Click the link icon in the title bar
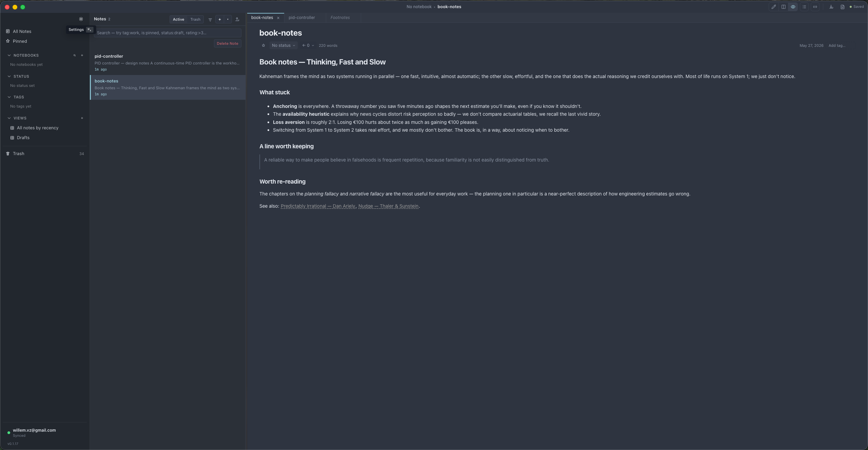The height and width of the screenshot is (450, 868). 815,7
